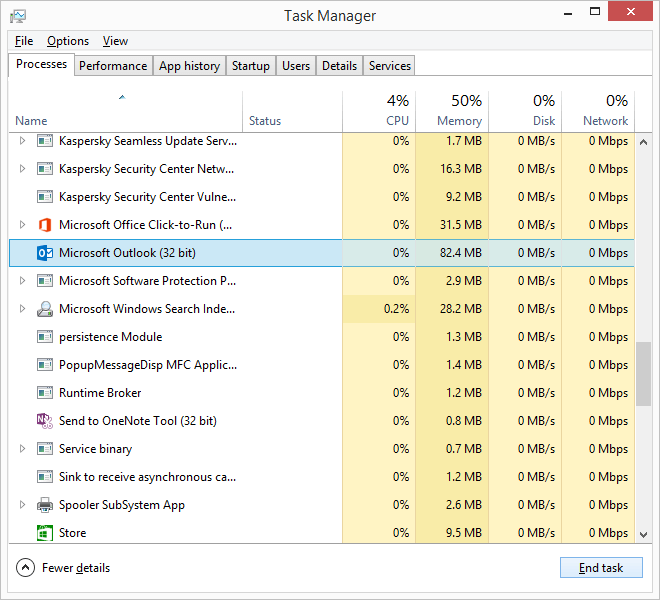
Task: Expand Microsoft Office Click-to-Run group
Action: click(x=22, y=225)
